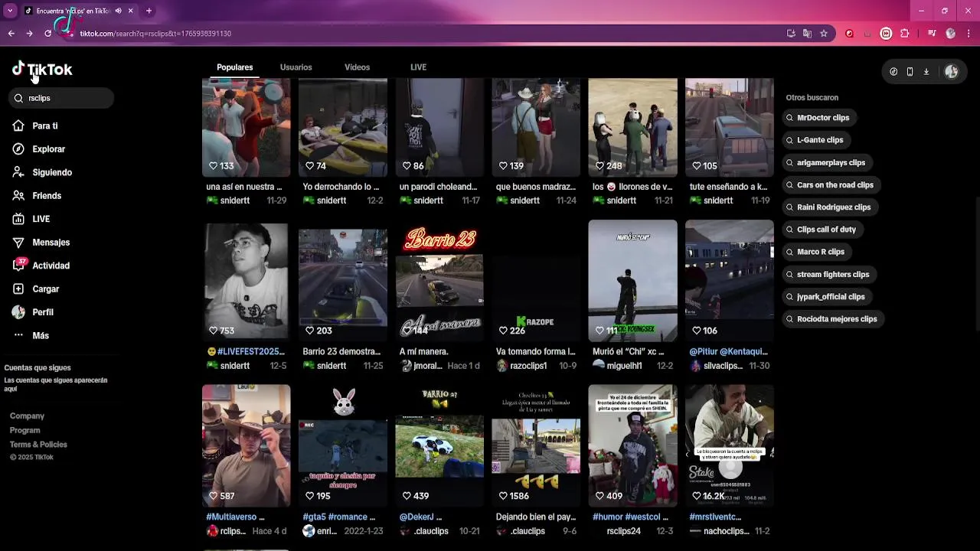Viewport: 980px width, 551px height.
Task: Open Mensajes inbox
Action: (41, 243)
